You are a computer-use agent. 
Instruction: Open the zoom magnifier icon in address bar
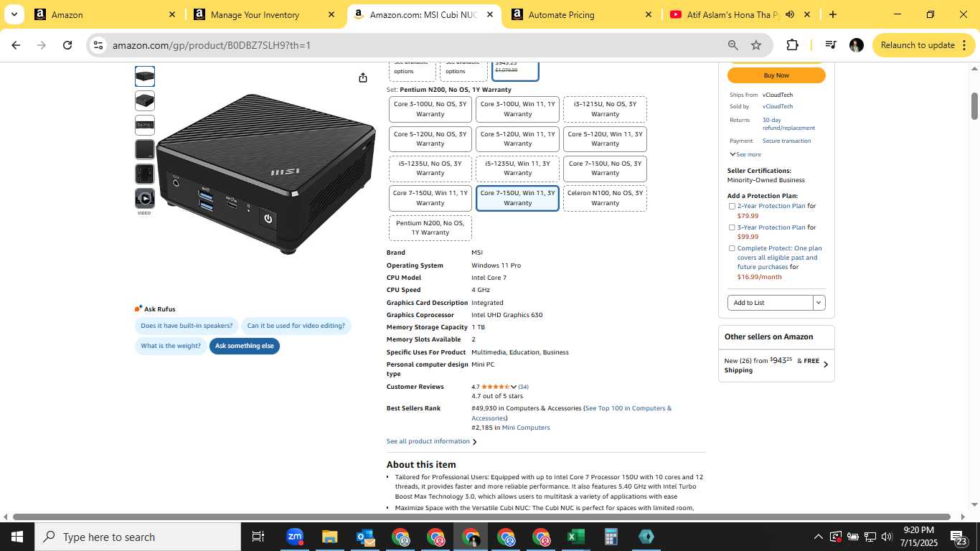(733, 45)
